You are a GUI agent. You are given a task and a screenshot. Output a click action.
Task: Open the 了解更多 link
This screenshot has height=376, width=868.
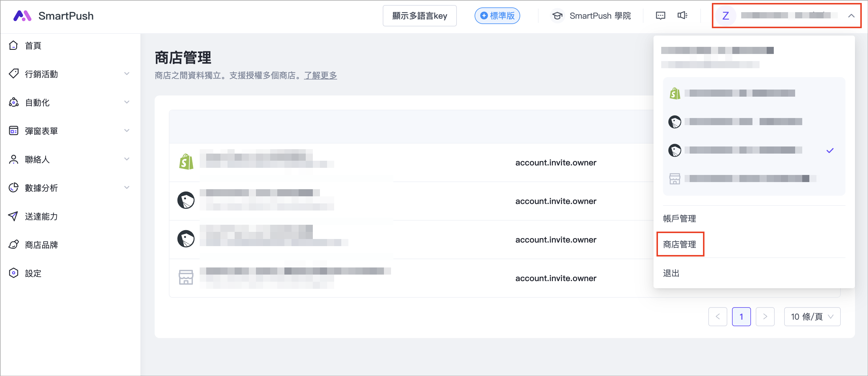coord(320,76)
